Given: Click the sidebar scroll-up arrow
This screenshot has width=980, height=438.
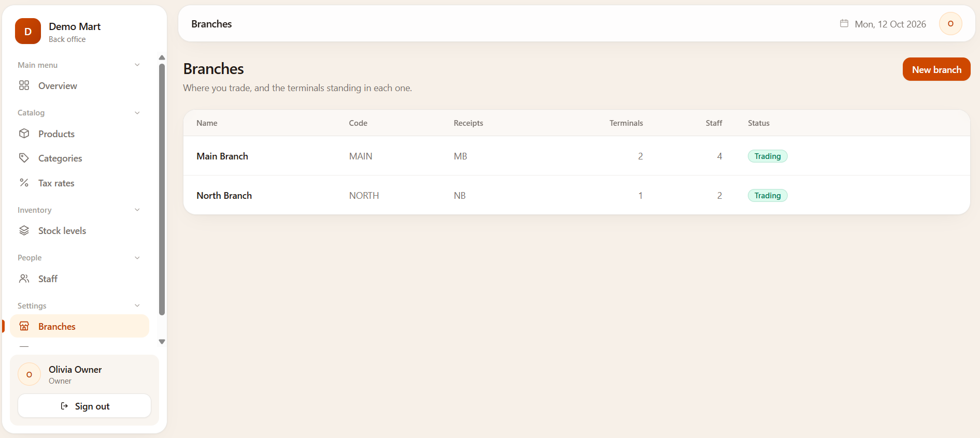Looking at the screenshot, I should [x=162, y=57].
